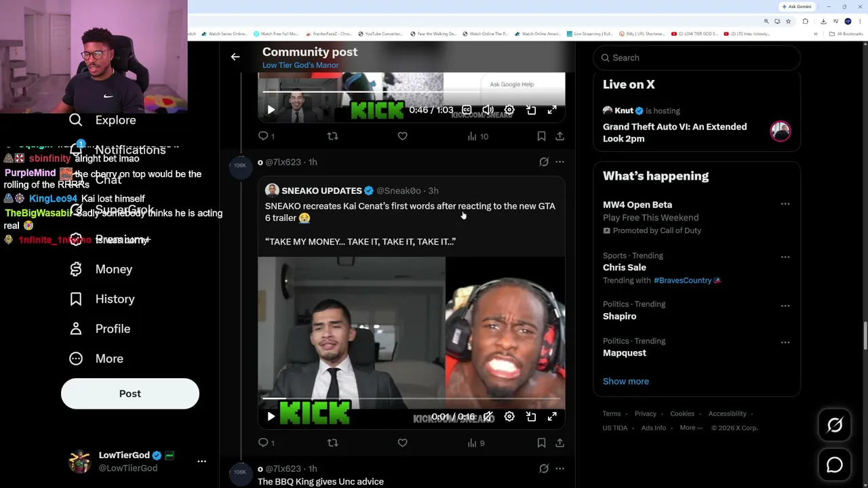Open the More sidebar menu
This screenshot has height=488, width=868.
pyautogui.click(x=96, y=359)
